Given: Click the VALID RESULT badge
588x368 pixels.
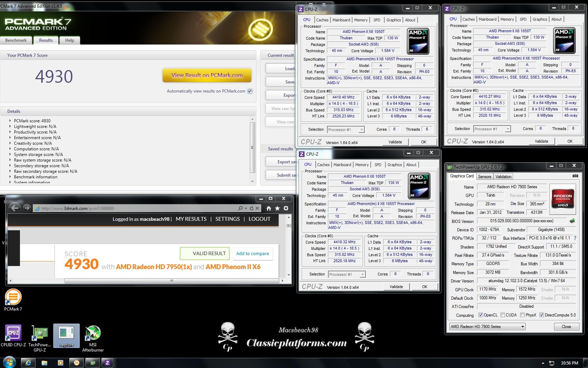Looking at the screenshot, I should point(205,253).
